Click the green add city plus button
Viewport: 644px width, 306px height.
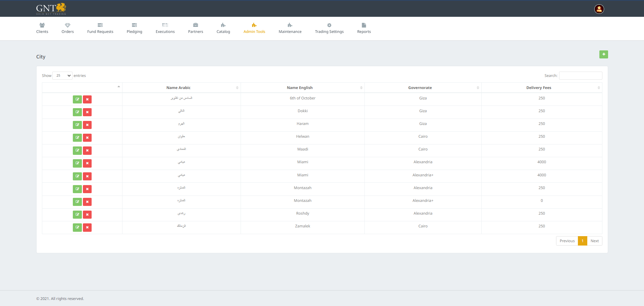603,54
